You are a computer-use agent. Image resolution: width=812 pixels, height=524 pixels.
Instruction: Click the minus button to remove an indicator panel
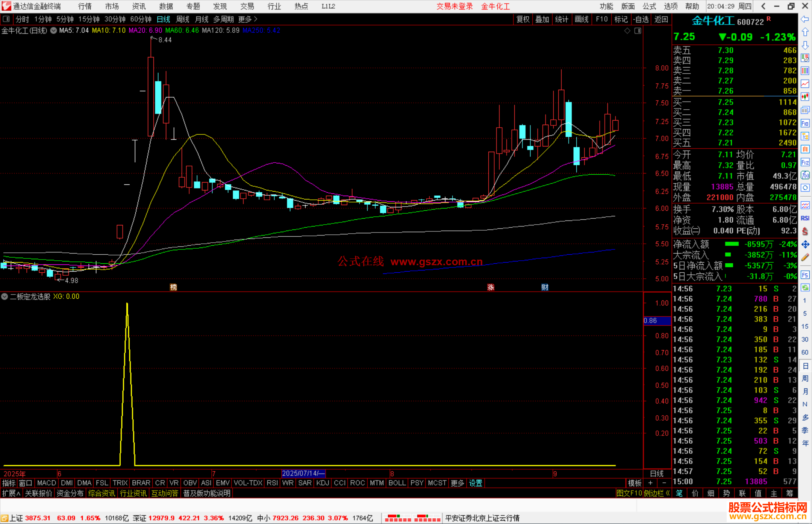664,483
